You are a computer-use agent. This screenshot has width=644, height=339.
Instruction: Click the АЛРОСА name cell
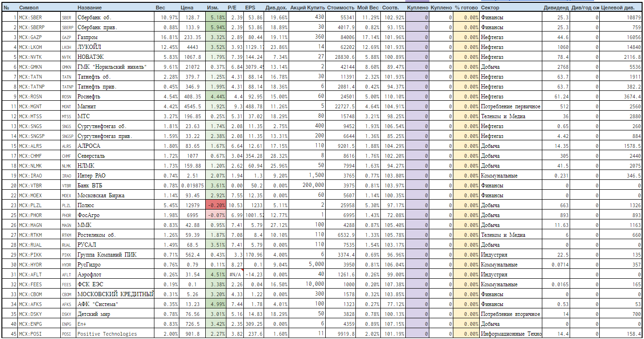115,146
